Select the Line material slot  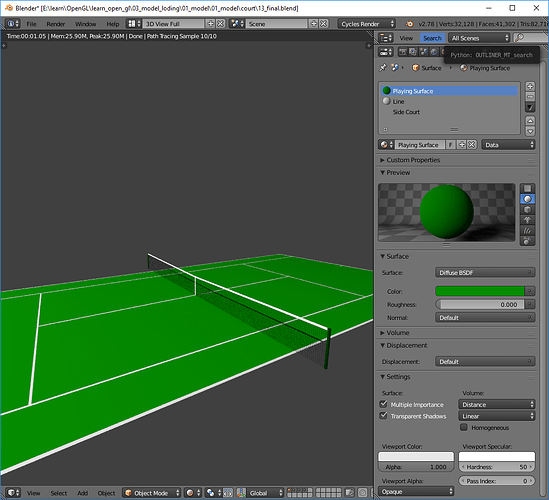449,101
